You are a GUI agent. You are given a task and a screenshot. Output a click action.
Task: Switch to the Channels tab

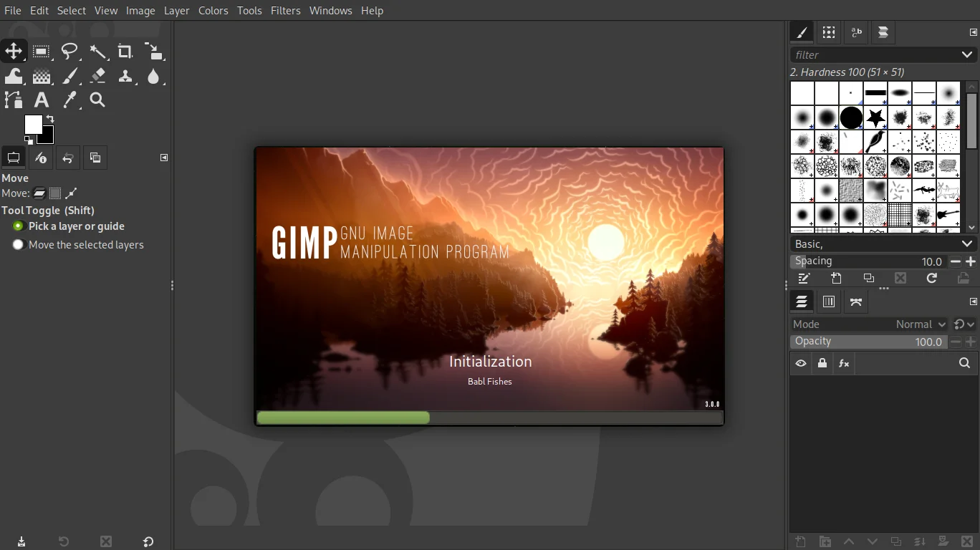(828, 301)
